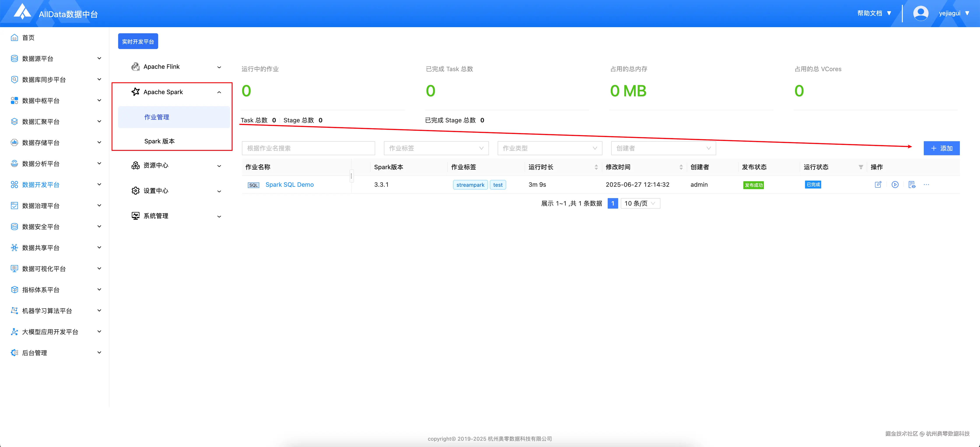Open the more actions ellipsis icon
This screenshot has height=447, width=980.
[x=926, y=185]
